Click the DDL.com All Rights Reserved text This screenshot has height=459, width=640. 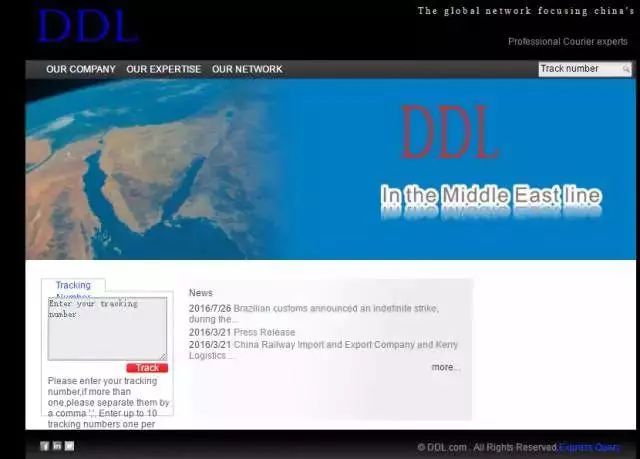tap(487, 448)
